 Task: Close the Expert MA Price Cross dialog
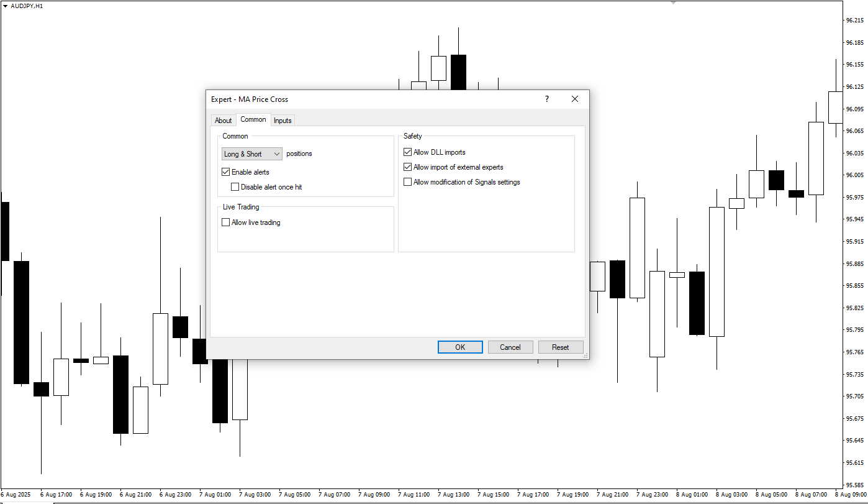coord(574,99)
